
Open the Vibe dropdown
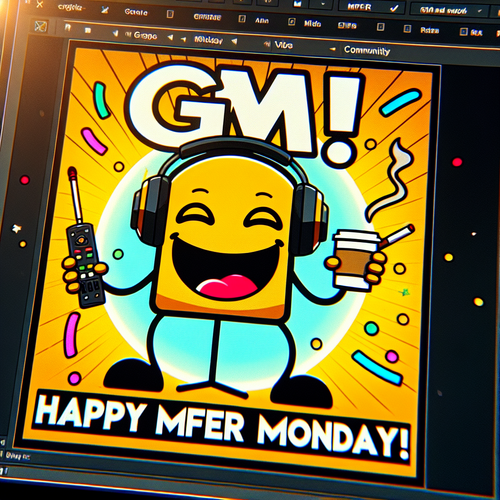click(x=284, y=45)
